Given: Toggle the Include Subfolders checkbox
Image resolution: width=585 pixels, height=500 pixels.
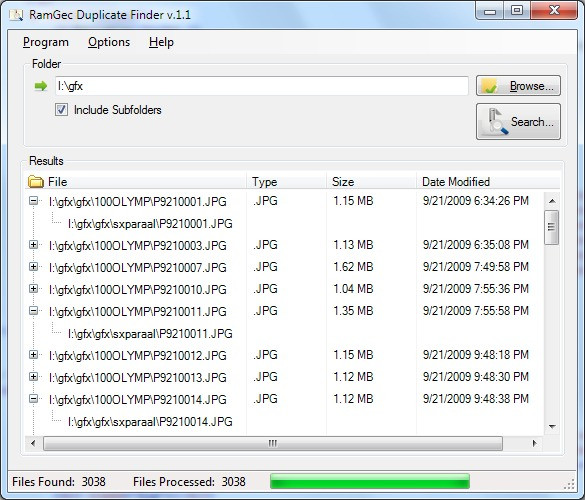Looking at the screenshot, I should click(61, 110).
